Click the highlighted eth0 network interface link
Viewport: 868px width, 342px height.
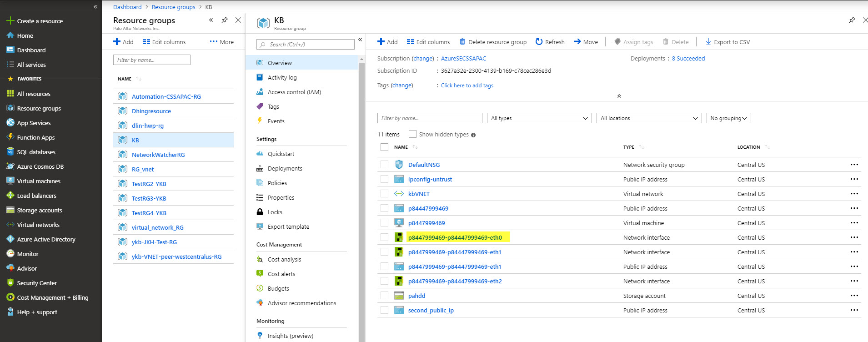[455, 237]
